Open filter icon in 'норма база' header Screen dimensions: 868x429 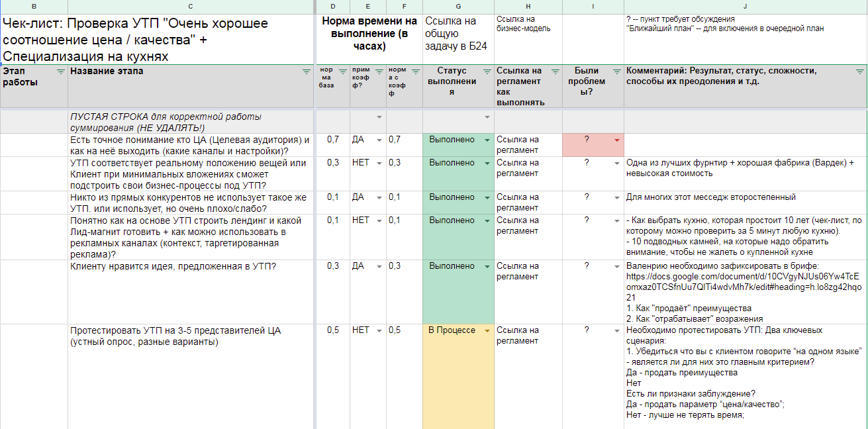point(343,71)
